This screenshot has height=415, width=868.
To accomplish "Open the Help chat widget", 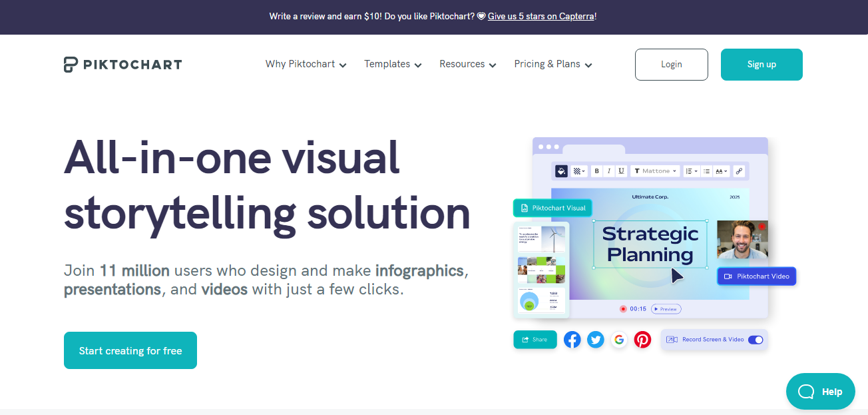I will pyautogui.click(x=821, y=392).
